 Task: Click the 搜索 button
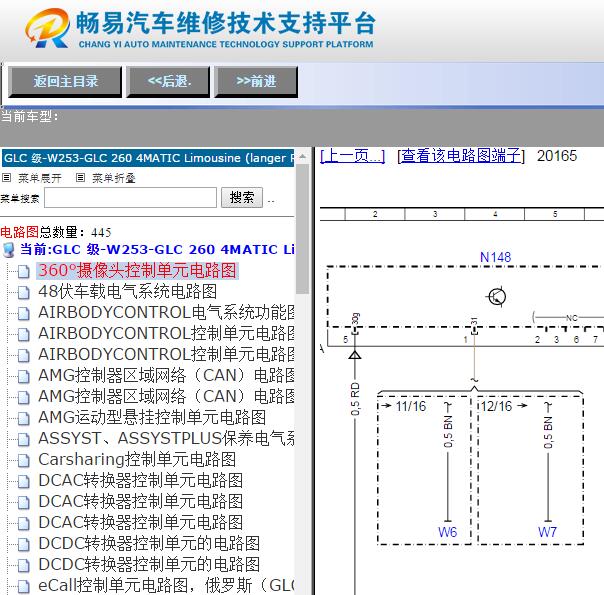pos(242,198)
